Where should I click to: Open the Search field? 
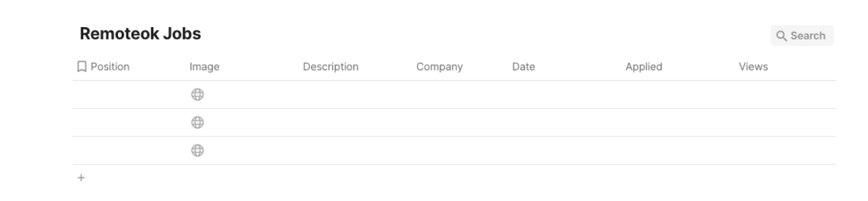(802, 35)
